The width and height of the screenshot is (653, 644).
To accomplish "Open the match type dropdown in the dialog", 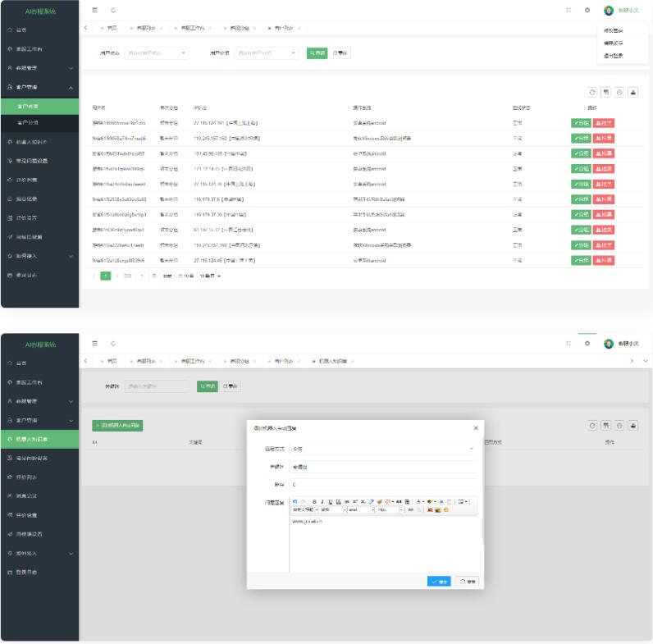I will 382,449.
